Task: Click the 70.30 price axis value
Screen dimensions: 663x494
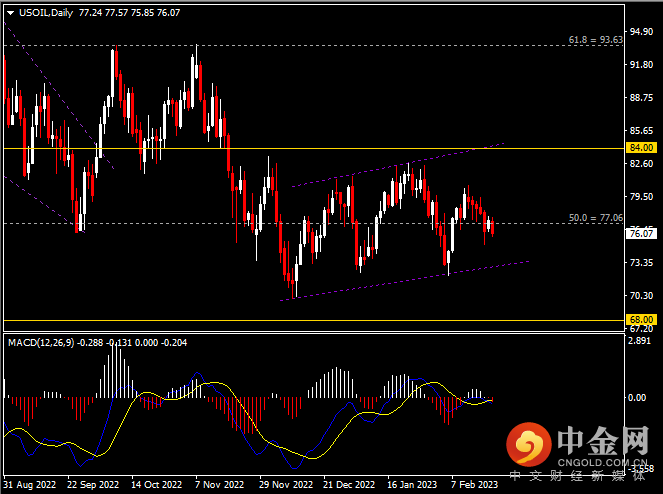Action: point(642,296)
